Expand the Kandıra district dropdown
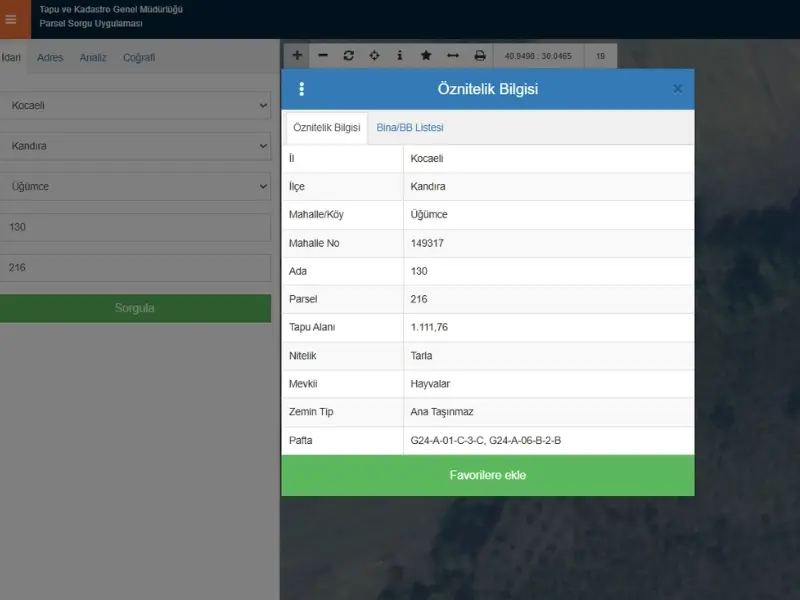Image resolution: width=800 pixels, height=600 pixels. [x=135, y=146]
